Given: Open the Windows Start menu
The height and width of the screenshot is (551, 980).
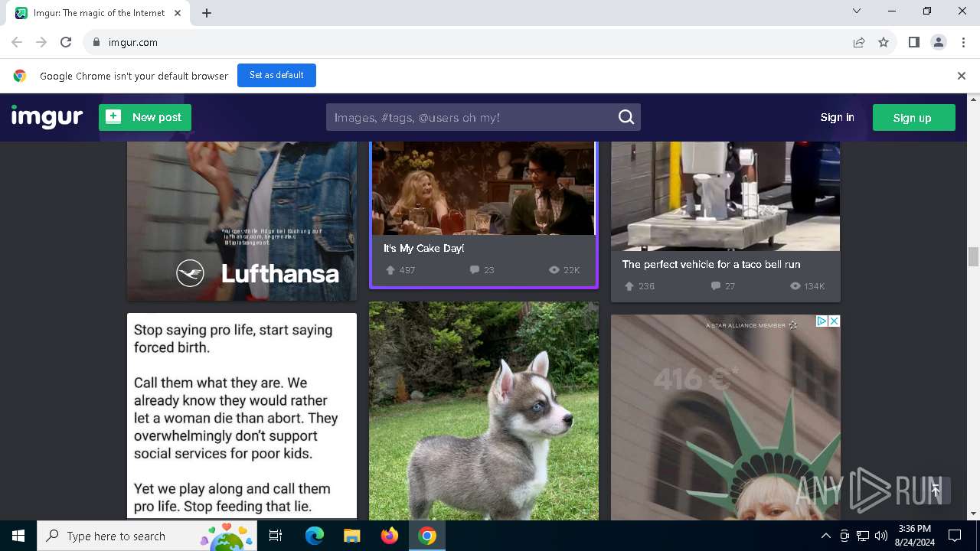Looking at the screenshot, I should click(x=18, y=536).
